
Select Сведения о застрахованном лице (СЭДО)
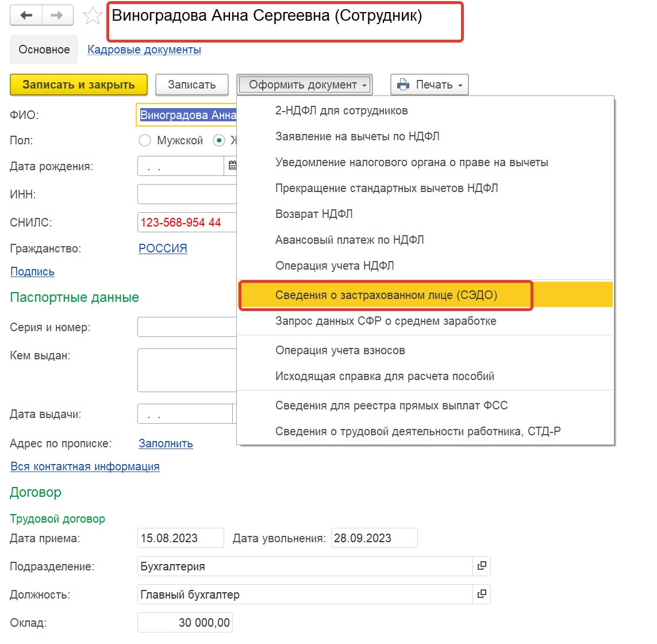[x=425, y=295]
